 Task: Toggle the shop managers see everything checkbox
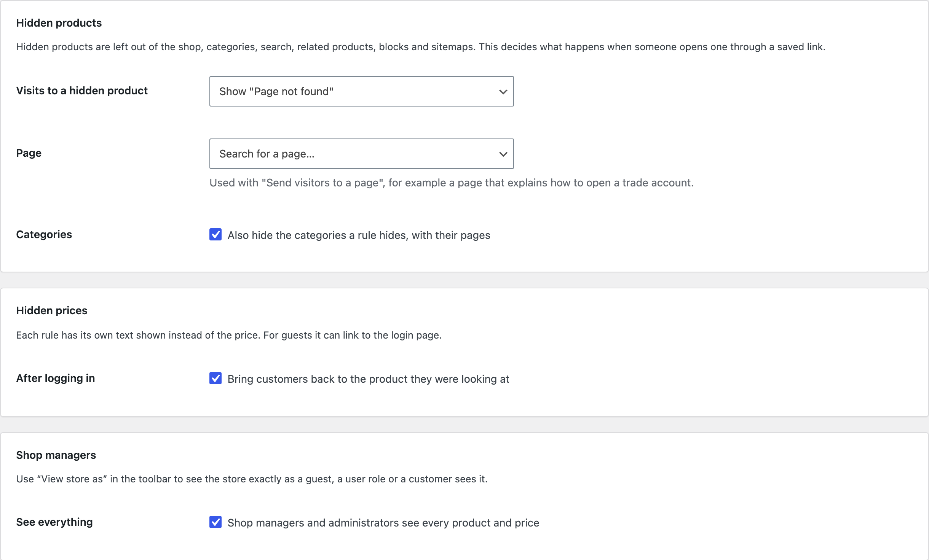click(x=215, y=522)
